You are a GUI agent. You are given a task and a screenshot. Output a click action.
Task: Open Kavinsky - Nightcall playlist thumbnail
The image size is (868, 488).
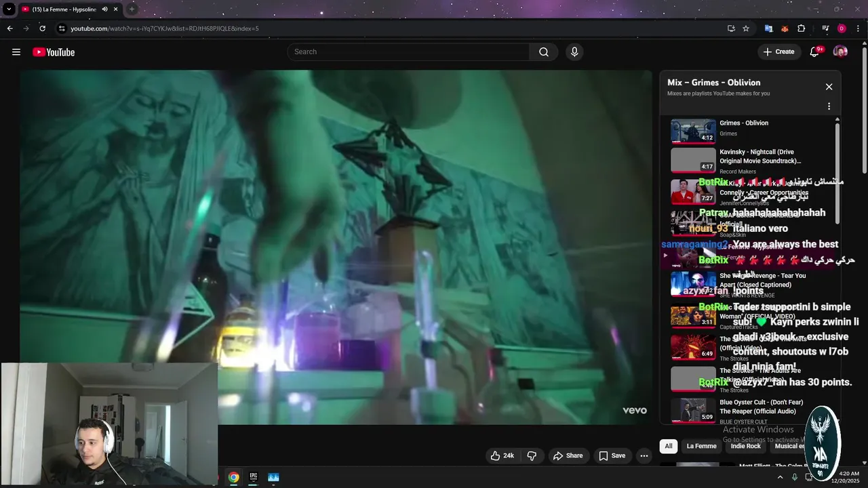693,161
